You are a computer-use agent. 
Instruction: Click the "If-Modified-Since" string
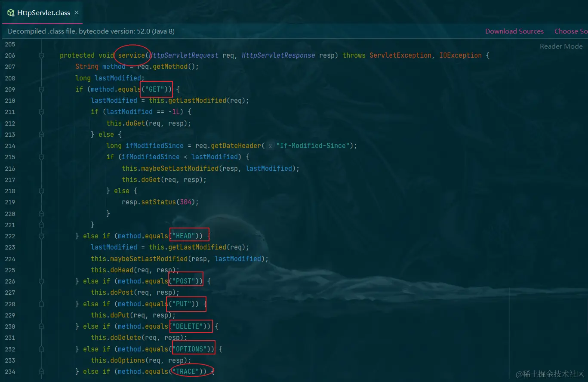point(313,146)
